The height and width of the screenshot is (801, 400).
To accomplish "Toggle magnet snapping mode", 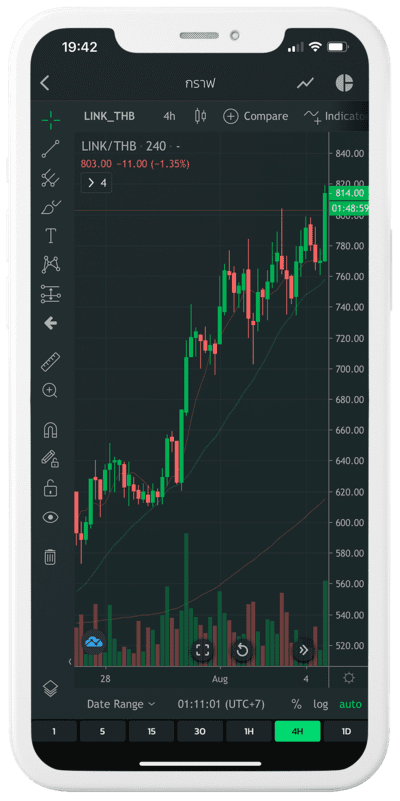I will click(50, 431).
